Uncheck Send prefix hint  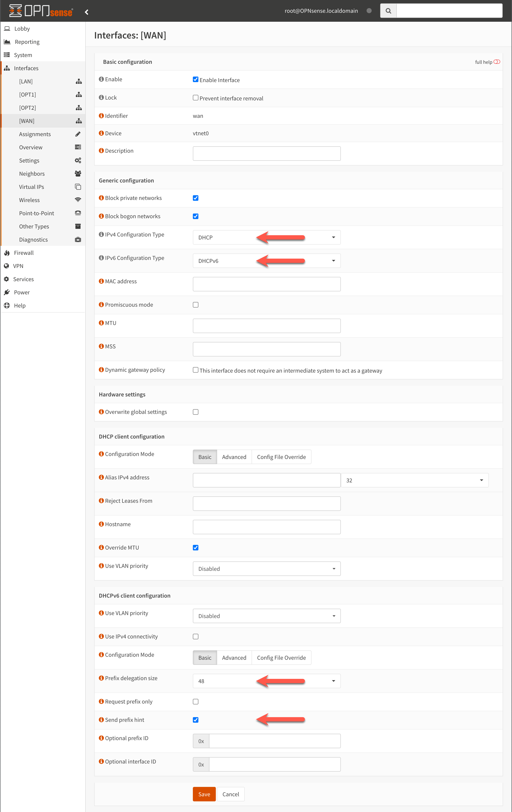click(195, 720)
